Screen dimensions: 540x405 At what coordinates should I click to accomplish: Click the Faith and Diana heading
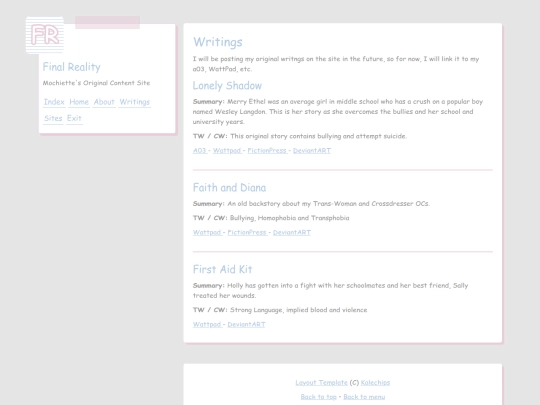click(x=229, y=188)
